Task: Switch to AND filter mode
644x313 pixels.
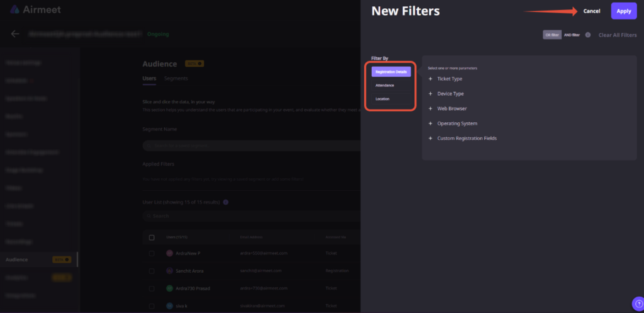Action: coord(572,35)
